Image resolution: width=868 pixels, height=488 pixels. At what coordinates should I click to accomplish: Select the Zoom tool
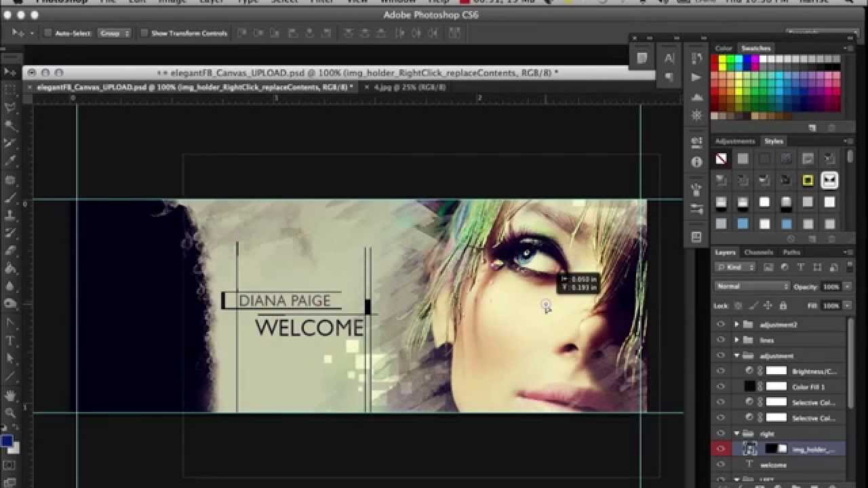10,413
